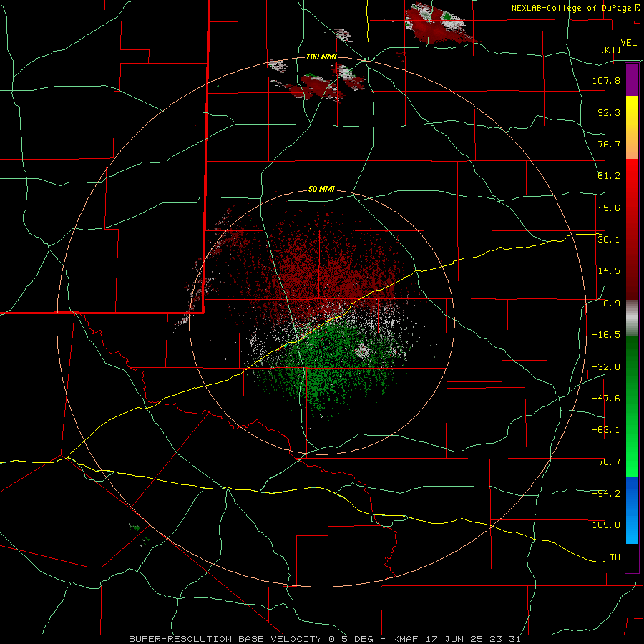Pick the purple segment of the color bar
This screenshot has width=644, height=644.
632,79
